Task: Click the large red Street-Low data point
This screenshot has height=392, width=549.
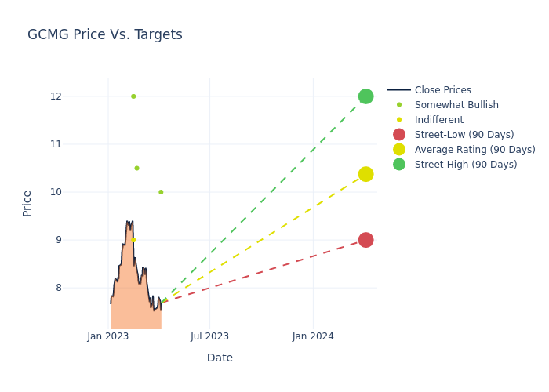Action: [x=365, y=240]
